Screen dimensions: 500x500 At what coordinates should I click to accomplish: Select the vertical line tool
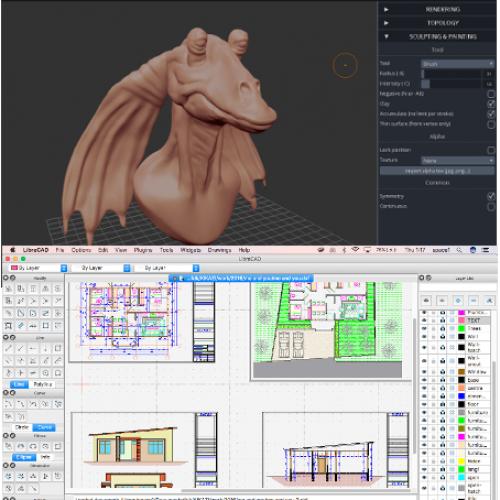coord(45,349)
